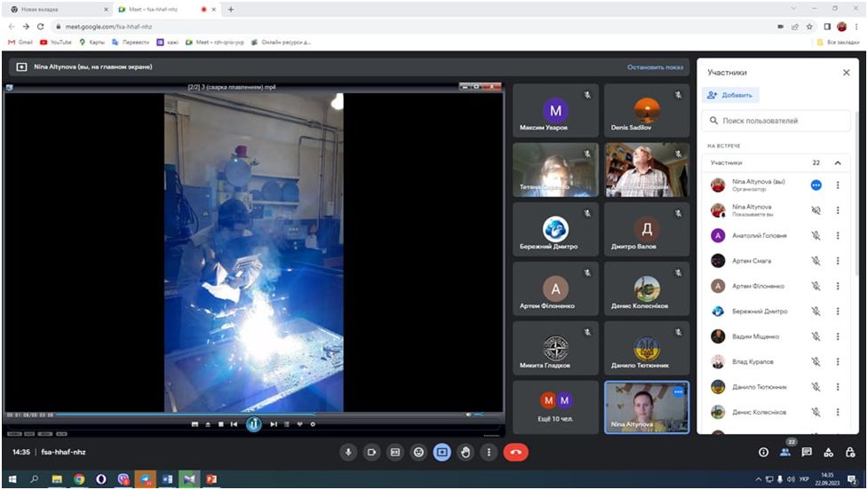The height and width of the screenshot is (490, 868).
Task: Leave the call with the red button
Action: tap(516, 453)
